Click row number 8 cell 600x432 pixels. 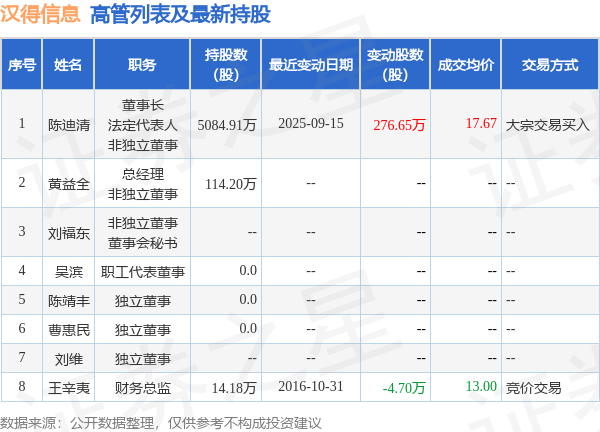[x=22, y=386]
